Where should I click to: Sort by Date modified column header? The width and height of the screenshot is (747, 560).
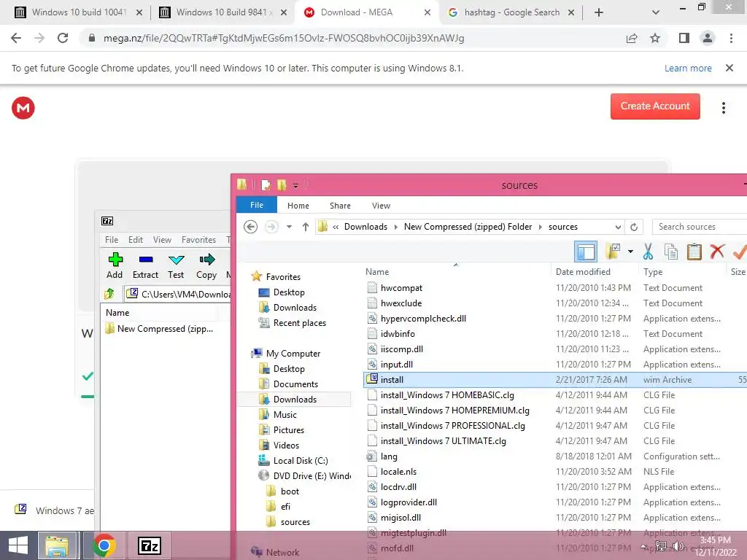click(583, 272)
